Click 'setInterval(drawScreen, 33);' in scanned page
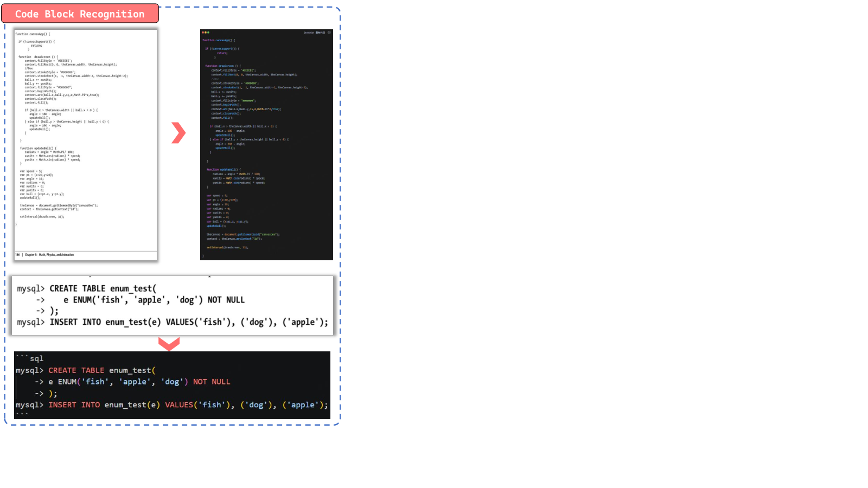868x488 pixels. click(x=42, y=217)
